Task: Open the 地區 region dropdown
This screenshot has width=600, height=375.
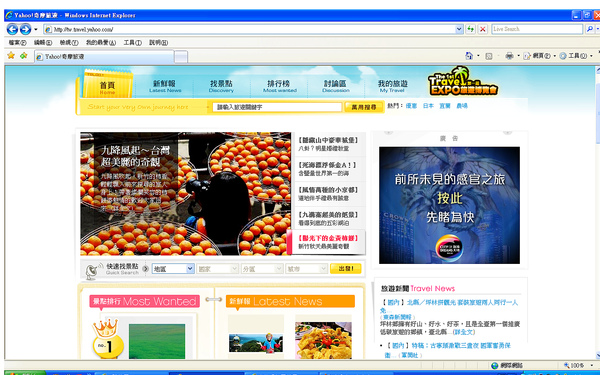Action: tap(173, 269)
